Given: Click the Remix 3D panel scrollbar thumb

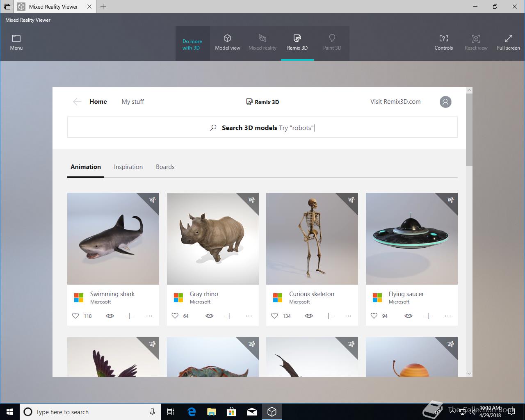Looking at the screenshot, I should (469, 130).
